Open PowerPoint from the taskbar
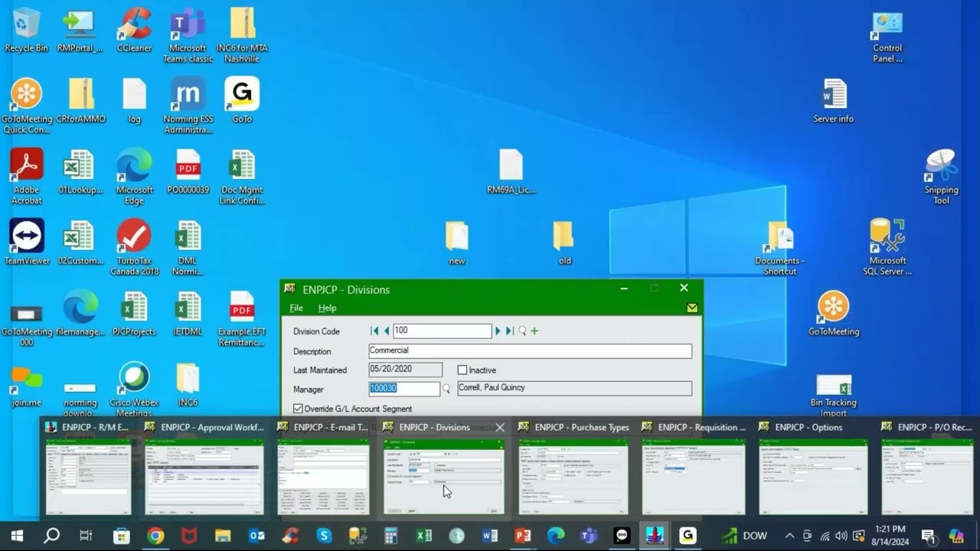 tap(523, 536)
